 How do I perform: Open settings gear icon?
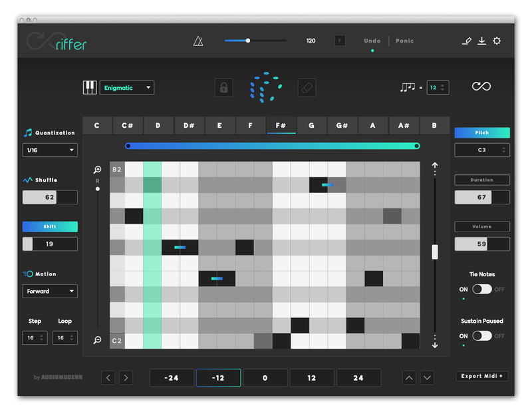coord(497,41)
